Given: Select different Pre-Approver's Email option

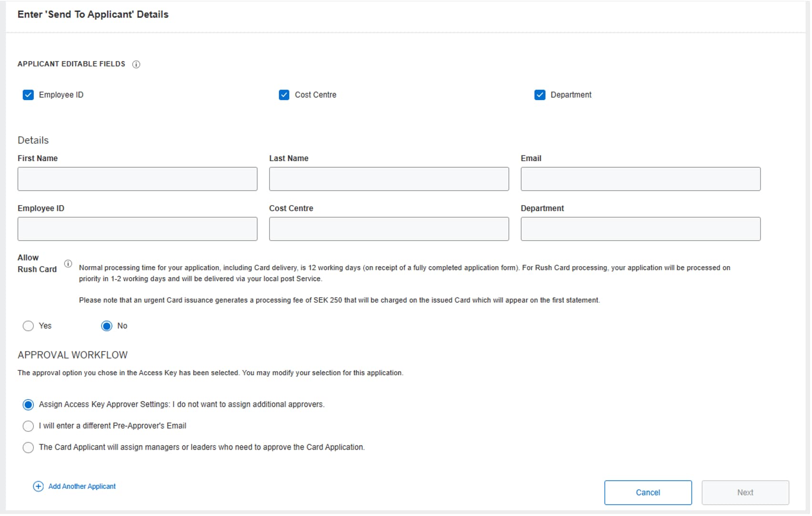Looking at the screenshot, I should 28,426.
